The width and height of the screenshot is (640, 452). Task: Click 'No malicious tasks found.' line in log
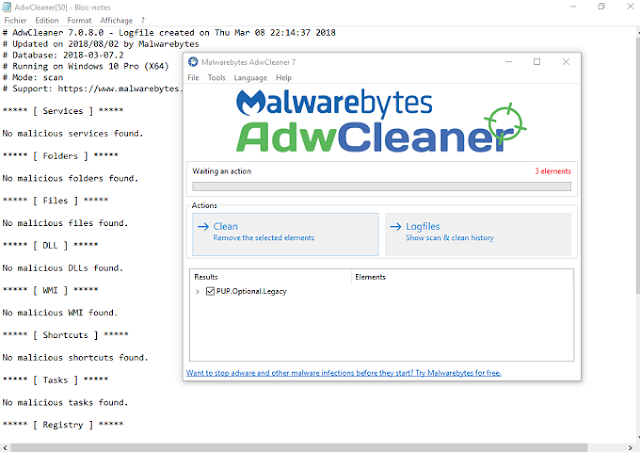tap(65, 403)
